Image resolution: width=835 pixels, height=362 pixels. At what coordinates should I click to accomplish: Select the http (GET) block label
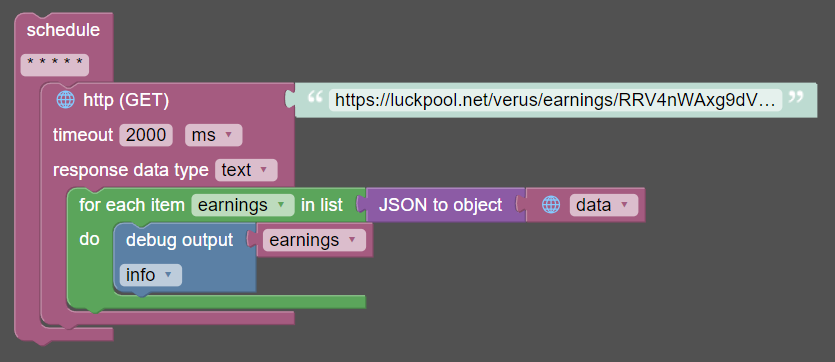coord(126,101)
